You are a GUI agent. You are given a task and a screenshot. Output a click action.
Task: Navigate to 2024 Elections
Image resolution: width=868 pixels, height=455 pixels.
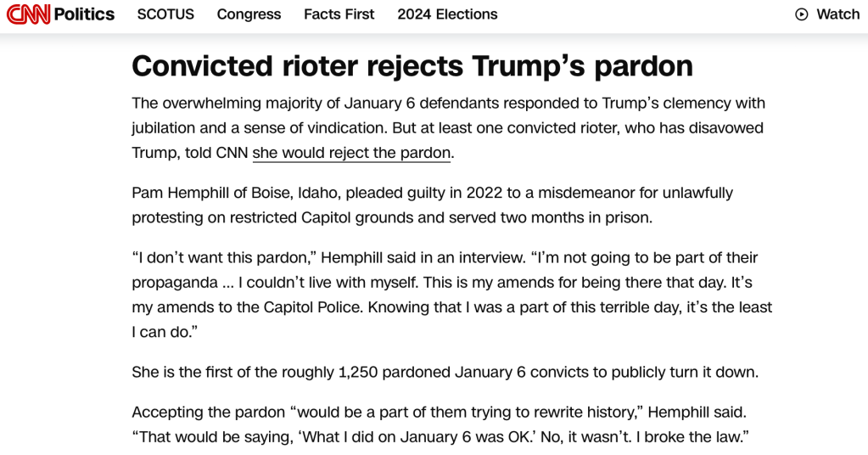[x=447, y=14]
